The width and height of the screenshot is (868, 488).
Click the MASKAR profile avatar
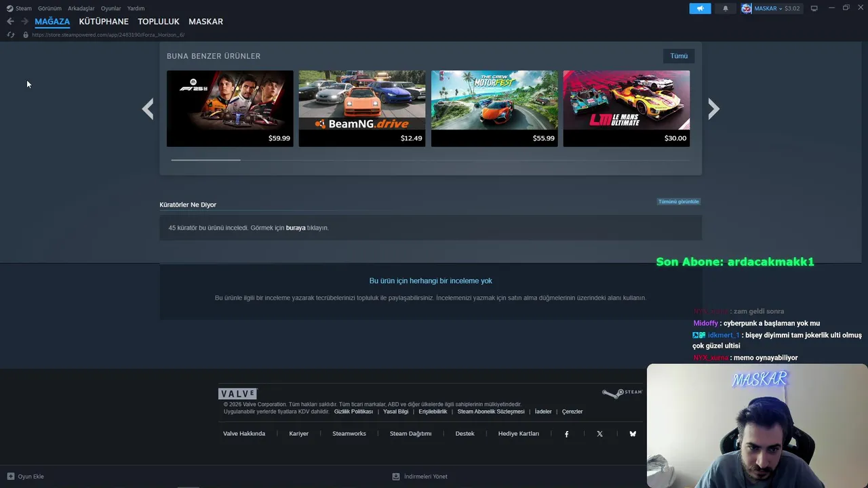pyautogui.click(x=747, y=8)
